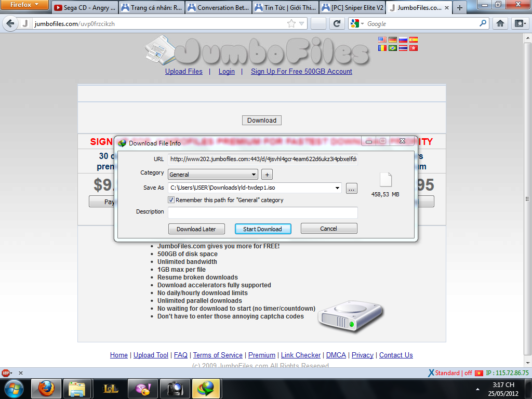Click the Download button on the web page
The image size is (532, 399).
point(262,121)
